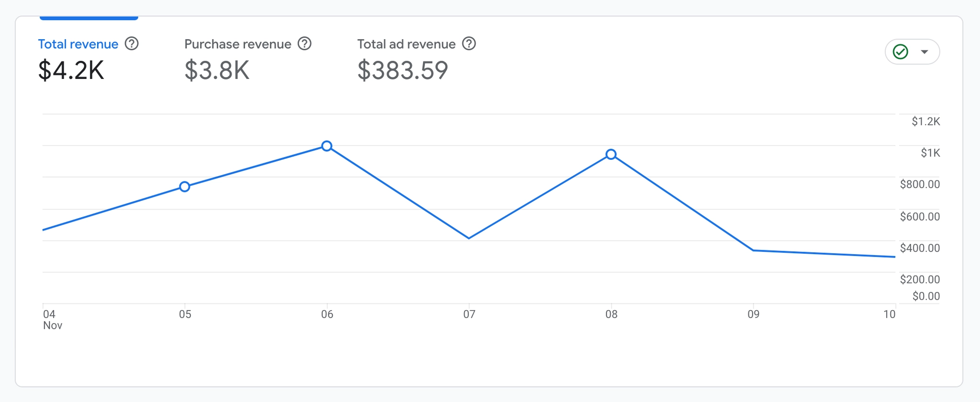Click the Nov 08 data point marker
Screen dimensions: 980x402
[x=611, y=154]
